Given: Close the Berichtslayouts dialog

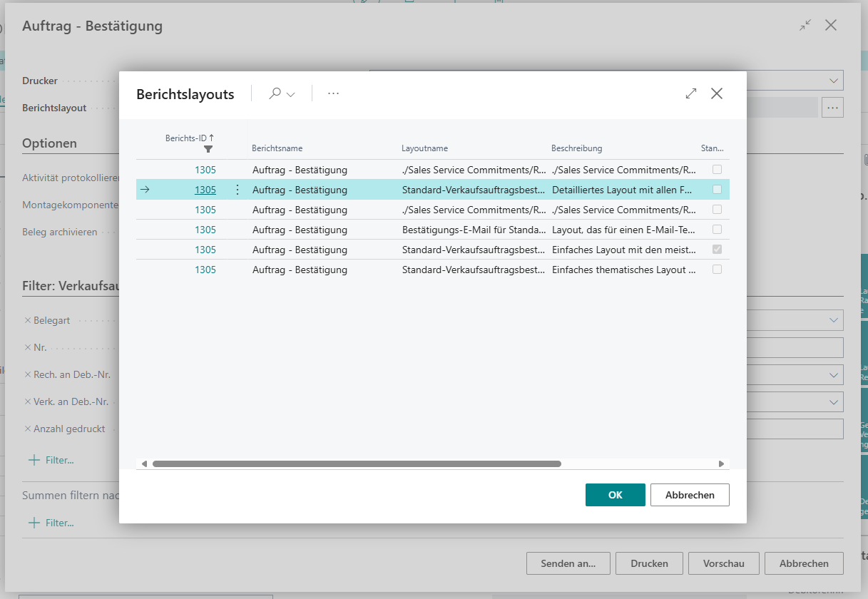Looking at the screenshot, I should pyautogui.click(x=717, y=93).
